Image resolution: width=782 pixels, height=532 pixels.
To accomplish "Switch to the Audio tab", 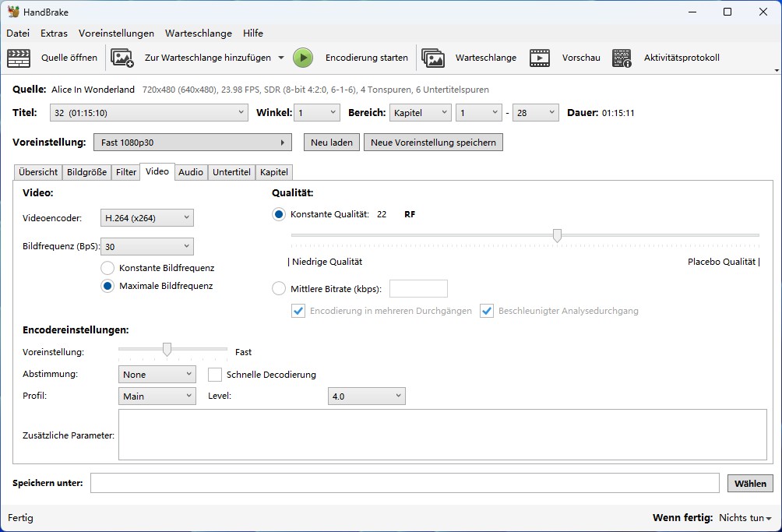I will [x=191, y=172].
